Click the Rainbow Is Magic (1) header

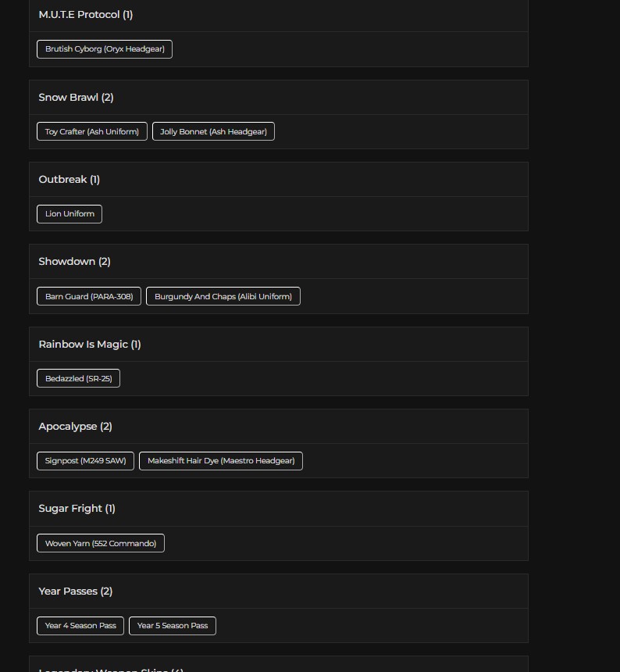click(279, 344)
